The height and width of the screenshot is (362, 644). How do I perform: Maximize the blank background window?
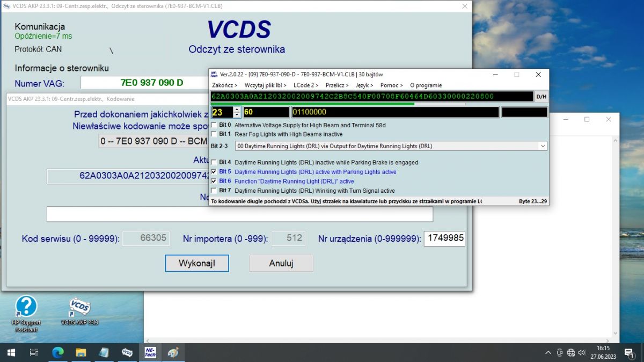coord(587,119)
